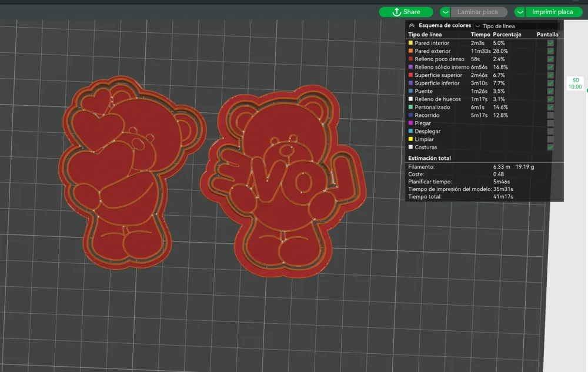This screenshot has height=372, width=588.
Task: Click the filament length 6.33 m
Action: pyautogui.click(x=502, y=167)
